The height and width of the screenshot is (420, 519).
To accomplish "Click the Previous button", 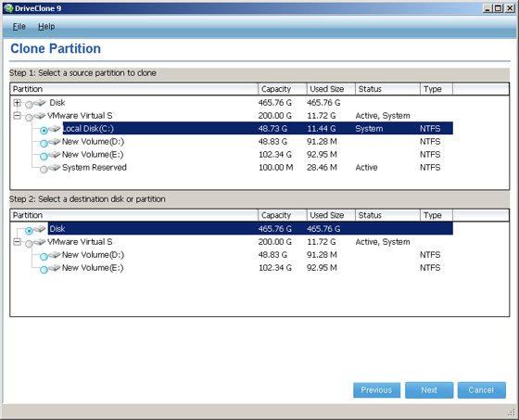I will [376, 390].
